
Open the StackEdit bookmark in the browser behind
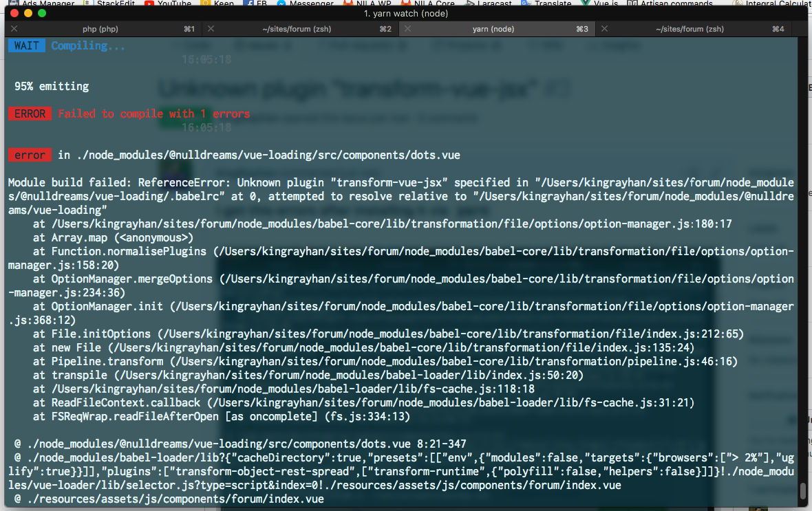(x=110, y=3)
